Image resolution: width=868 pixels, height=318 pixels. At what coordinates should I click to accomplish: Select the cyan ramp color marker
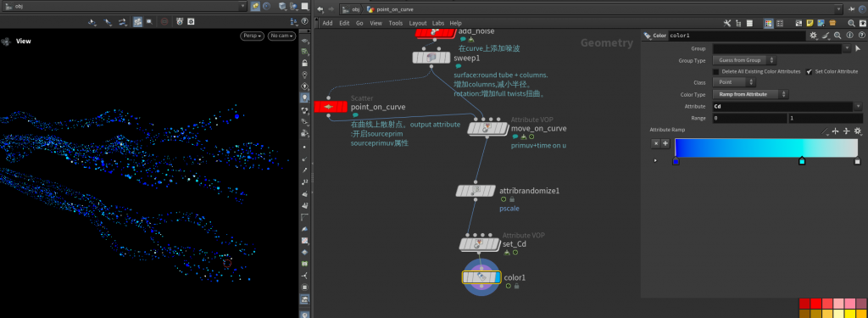[x=802, y=161]
